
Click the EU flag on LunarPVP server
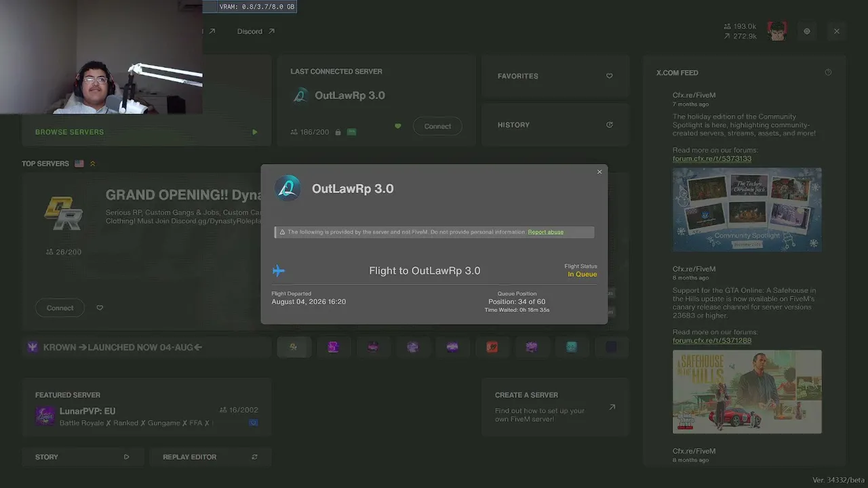[x=254, y=423]
